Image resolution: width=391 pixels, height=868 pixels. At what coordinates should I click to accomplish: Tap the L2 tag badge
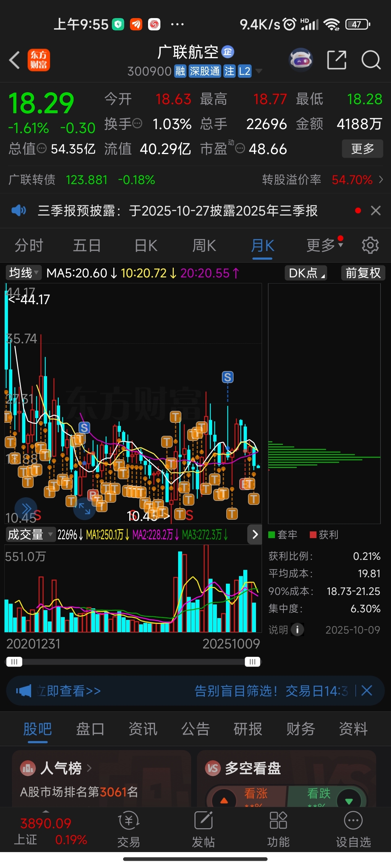tap(245, 71)
